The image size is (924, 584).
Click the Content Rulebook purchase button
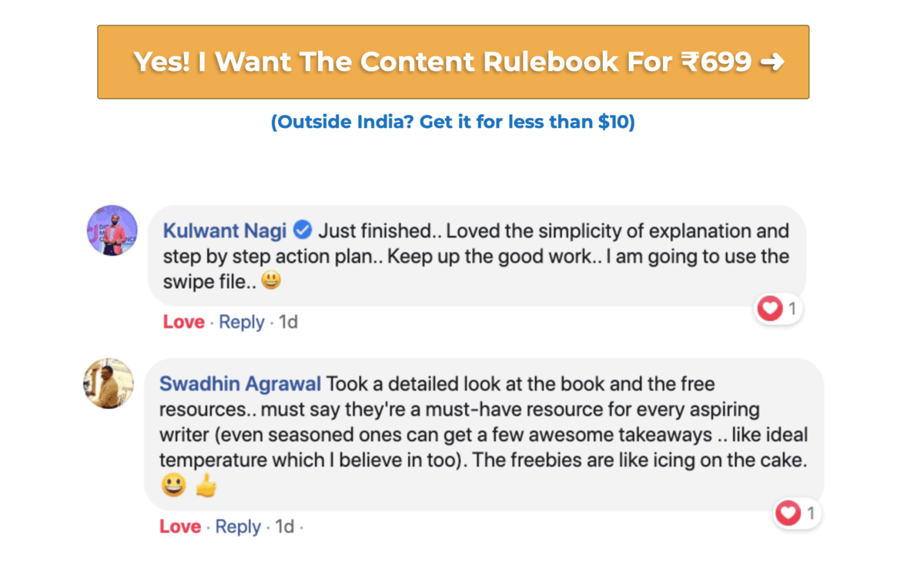pyautogui.click(x=453, y=60)
